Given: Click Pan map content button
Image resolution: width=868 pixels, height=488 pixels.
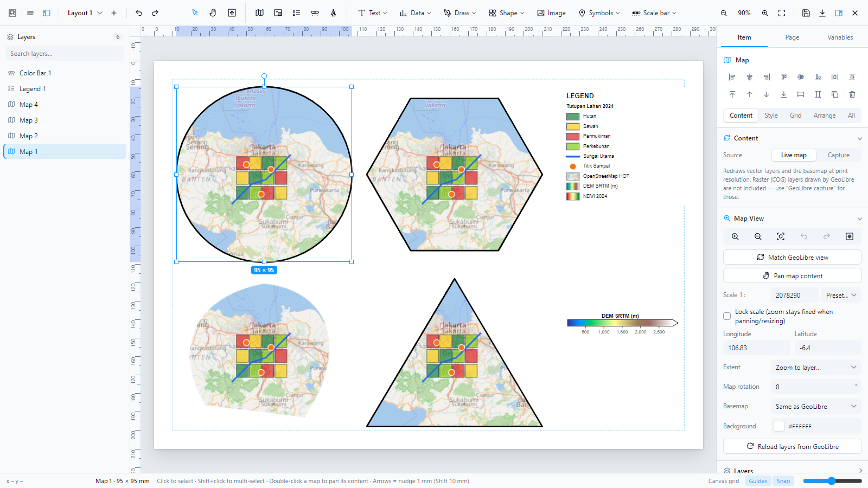Looking at the screenshot, I should (x=792, y=275).
